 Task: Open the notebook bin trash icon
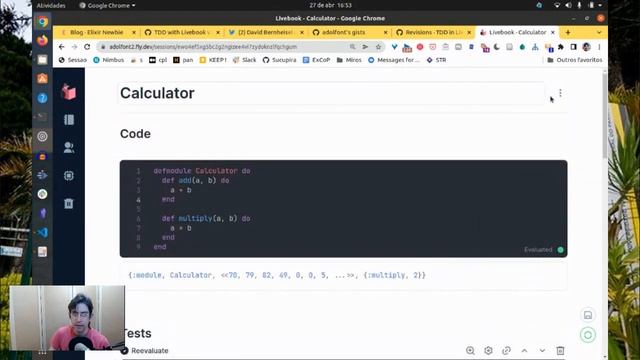click(x=69, y=203)
